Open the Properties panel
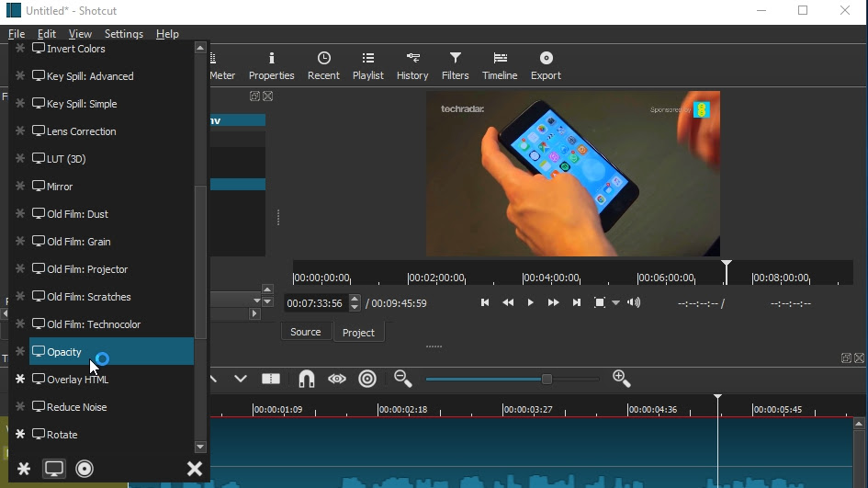The image size is (868, 488). click(x=271, y=66)
